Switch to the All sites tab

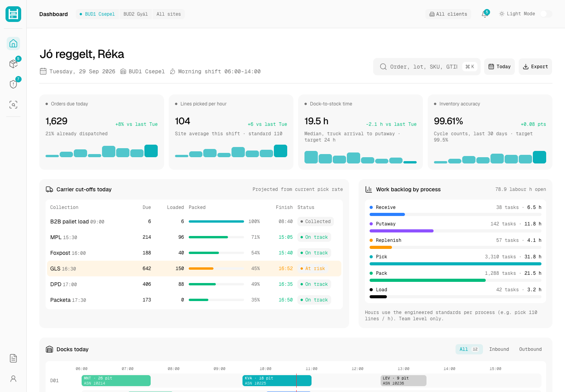[x=169, y=14]
